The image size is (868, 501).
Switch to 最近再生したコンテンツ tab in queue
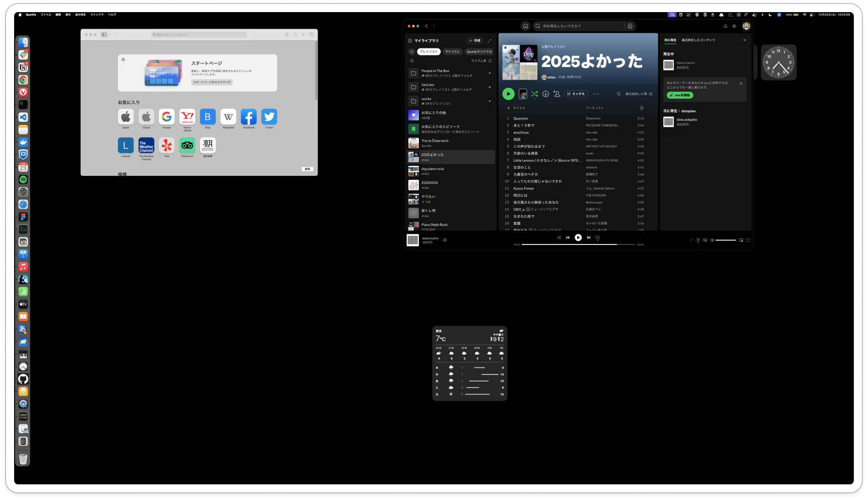[698, 40]
